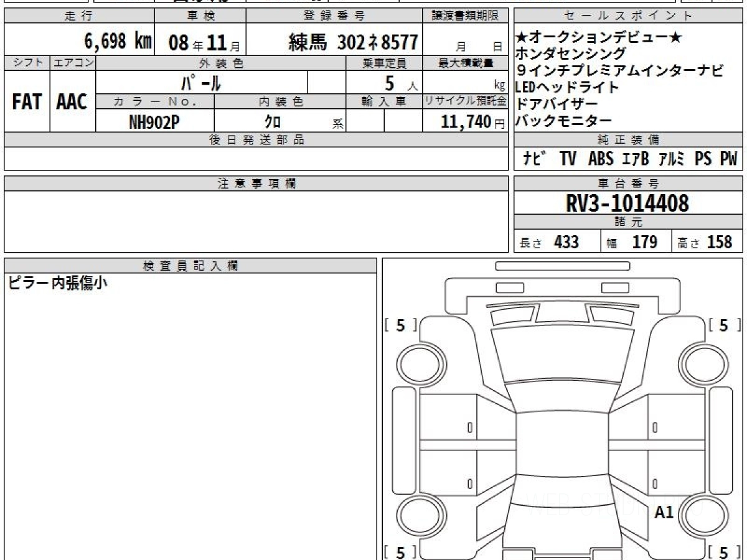747x560 pixels.
Task: Click the 外装色 header
Action: 221,63
